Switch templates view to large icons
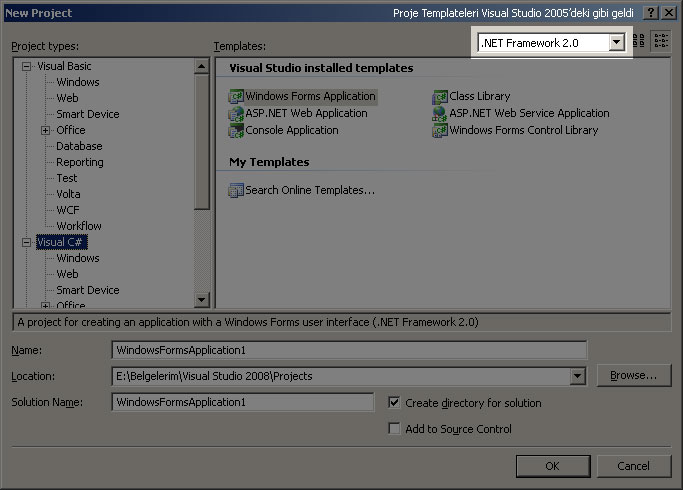The height and width of the screenshot is (490, 683). pyautogui.click(x=640, y=41)
